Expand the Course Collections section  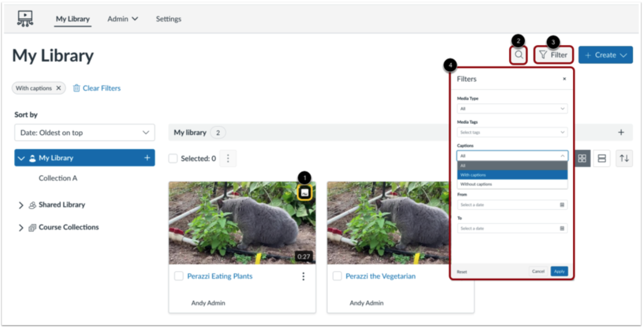click(x=21, y=228)
